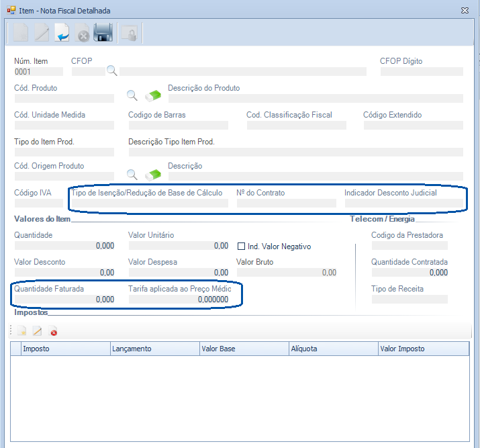Click the Imposto column header
The image size is (480, 448).
65,349
